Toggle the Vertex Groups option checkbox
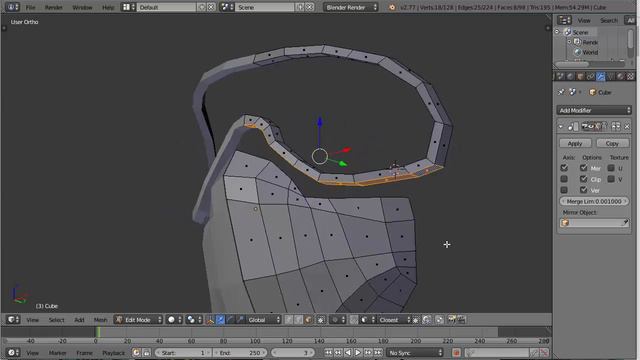The image size is (640, 360). click(x=583, y=190)
